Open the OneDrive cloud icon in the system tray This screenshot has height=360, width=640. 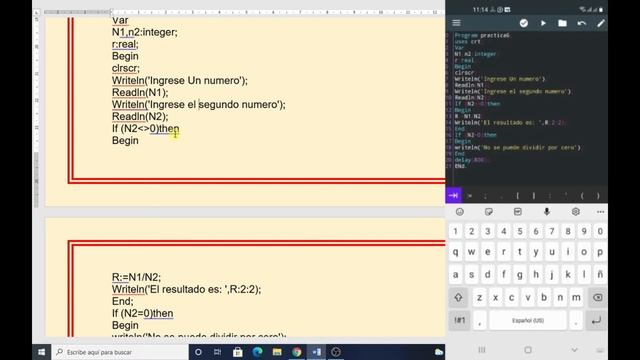click(439, 352)
